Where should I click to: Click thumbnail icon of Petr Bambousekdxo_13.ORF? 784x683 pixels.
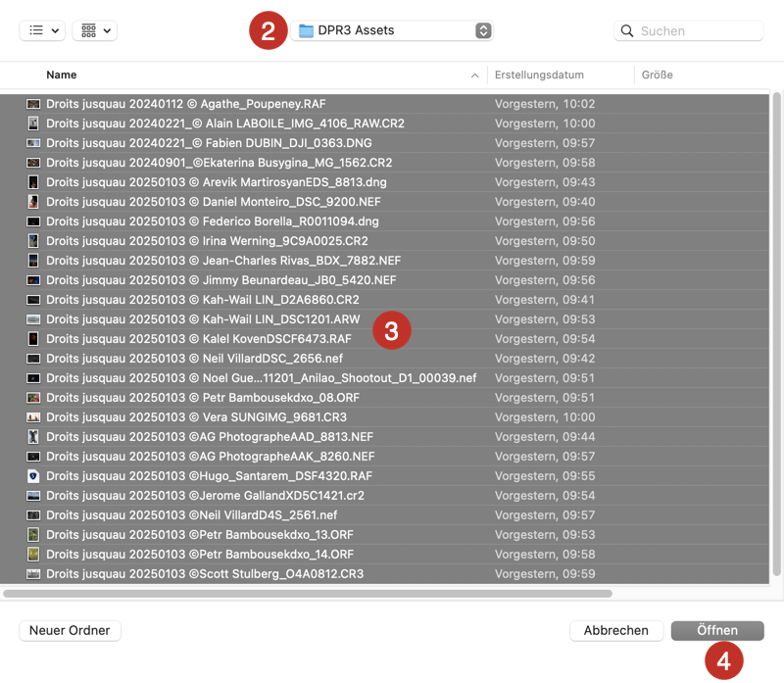(33, 535)
